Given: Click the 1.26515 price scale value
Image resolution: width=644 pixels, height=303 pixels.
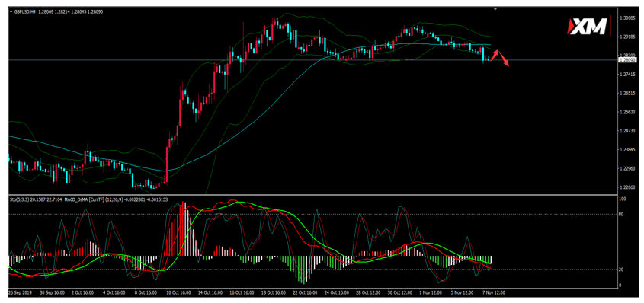Looking at the screenshot, I should [626, 93].
